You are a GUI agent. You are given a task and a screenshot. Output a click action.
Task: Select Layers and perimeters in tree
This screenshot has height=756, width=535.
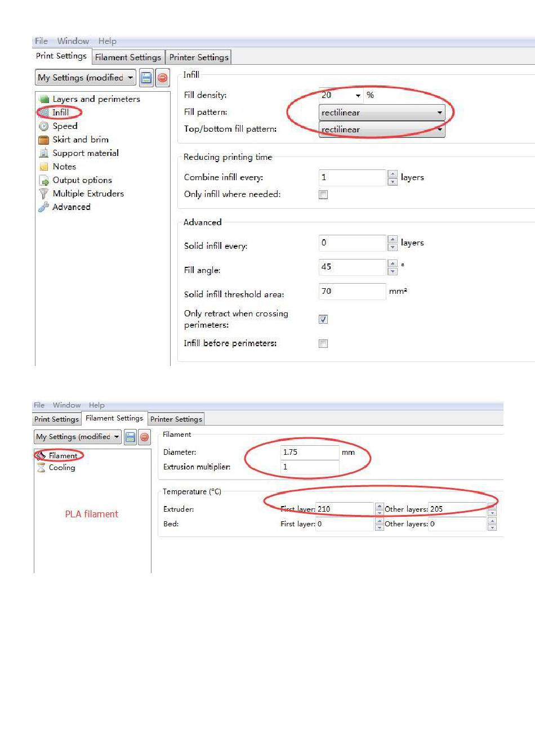(96, 99)
